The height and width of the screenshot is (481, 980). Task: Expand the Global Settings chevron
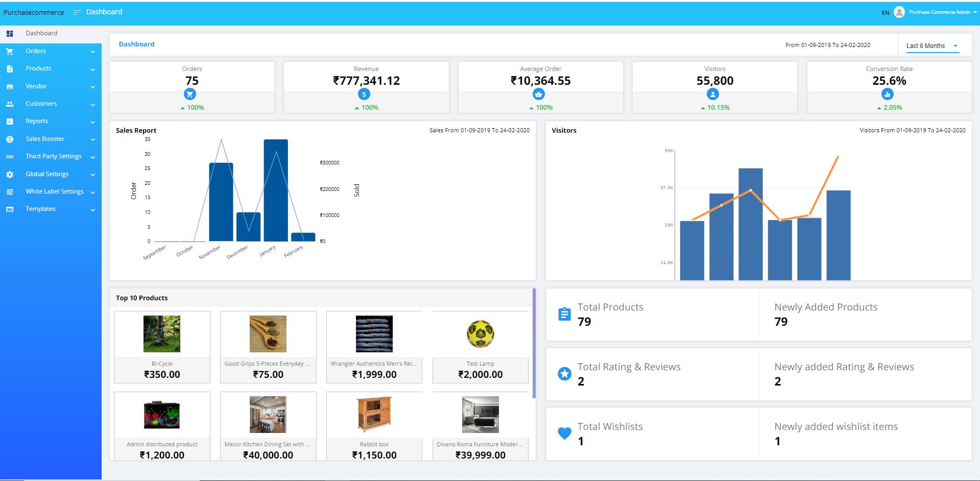click(x=92, y=175)
